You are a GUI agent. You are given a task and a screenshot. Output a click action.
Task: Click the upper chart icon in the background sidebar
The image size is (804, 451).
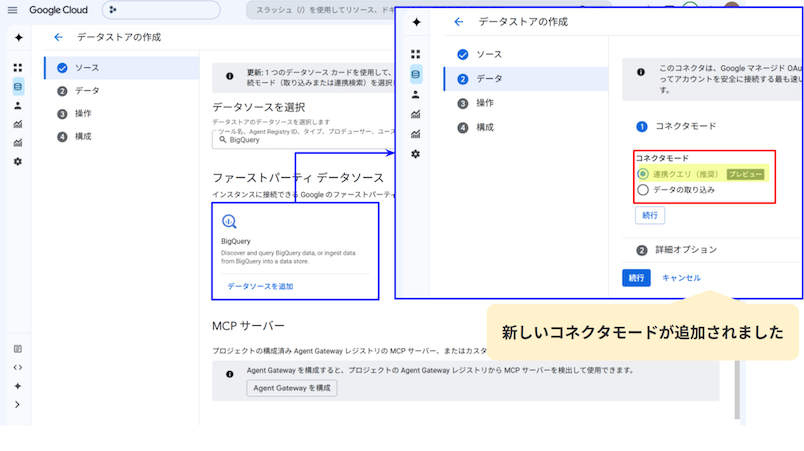point(18,124)
